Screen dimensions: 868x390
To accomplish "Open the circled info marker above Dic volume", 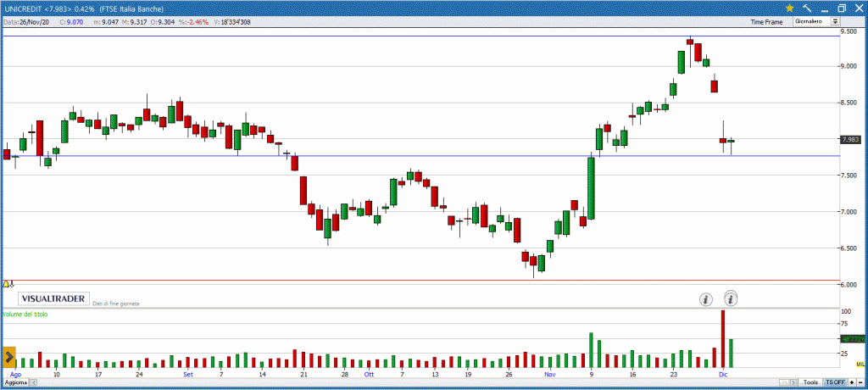I will (x=732, y=299).
